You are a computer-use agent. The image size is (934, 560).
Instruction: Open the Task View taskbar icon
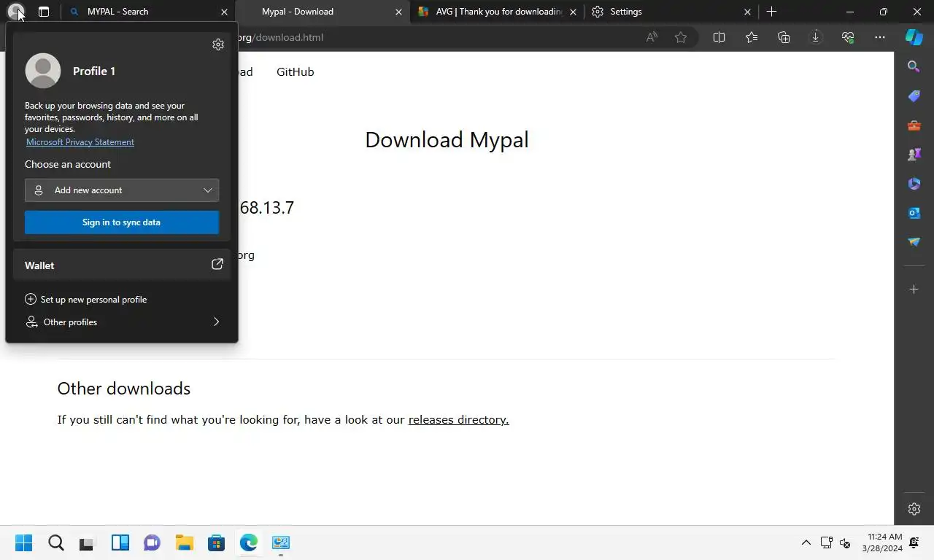coord(87,542)
